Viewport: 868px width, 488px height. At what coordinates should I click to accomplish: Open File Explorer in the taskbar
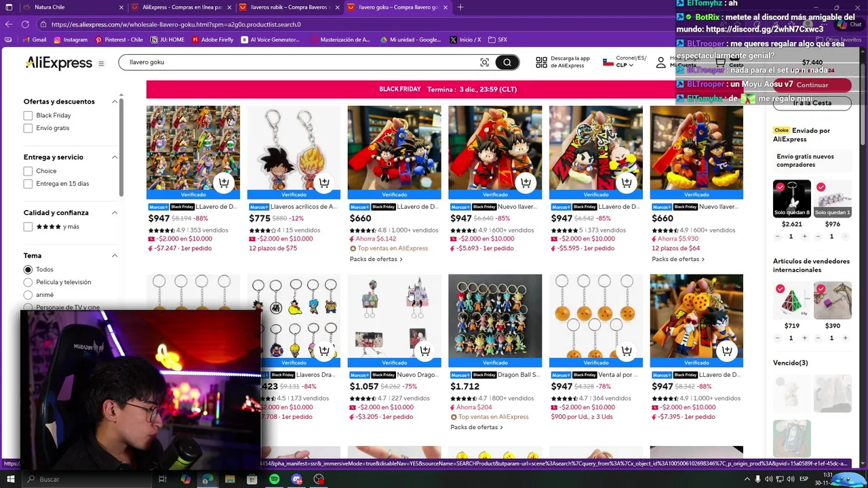230,479
